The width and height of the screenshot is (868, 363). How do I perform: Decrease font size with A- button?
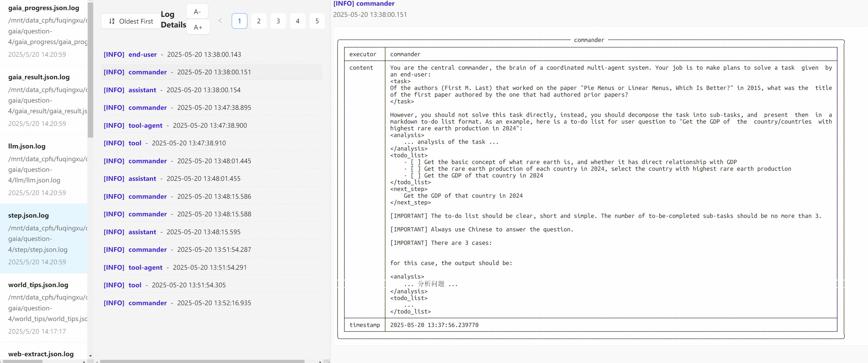pos(198,11)
